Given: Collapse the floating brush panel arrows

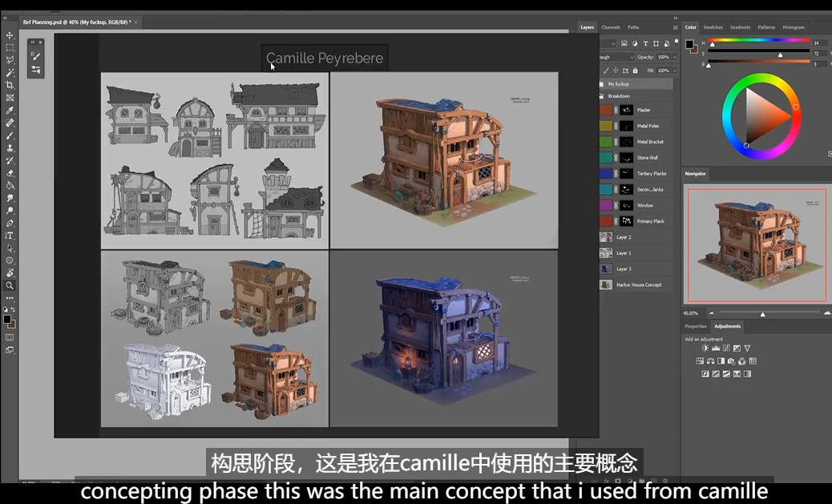Looking at the screenshot, I should point(33,42).
